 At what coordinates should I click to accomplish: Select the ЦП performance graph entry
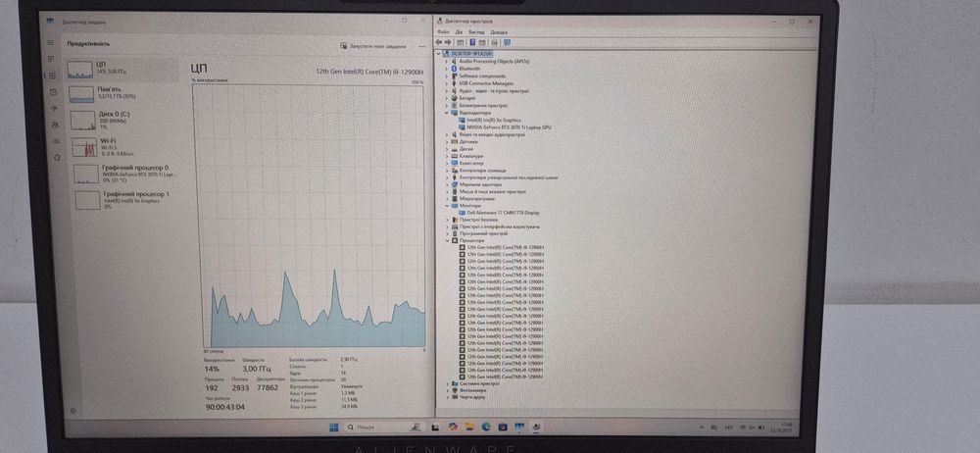(x=122, y=70)
